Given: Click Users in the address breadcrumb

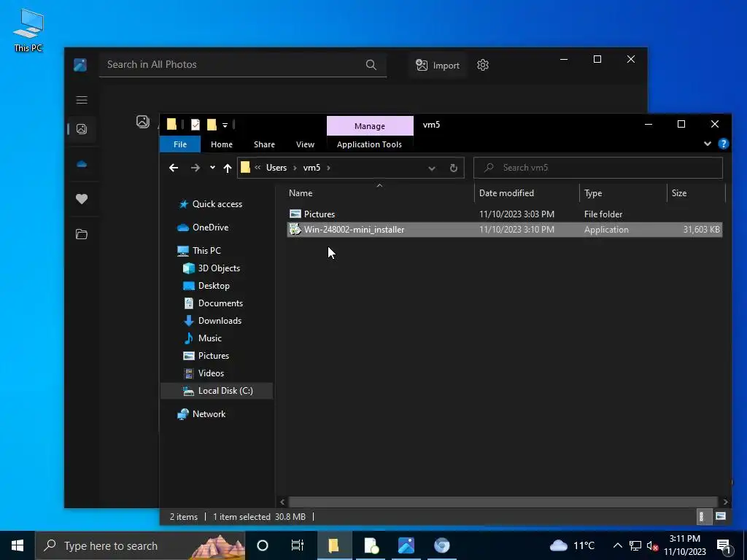Looking at the screenshot, I should (x=276, y=168).
